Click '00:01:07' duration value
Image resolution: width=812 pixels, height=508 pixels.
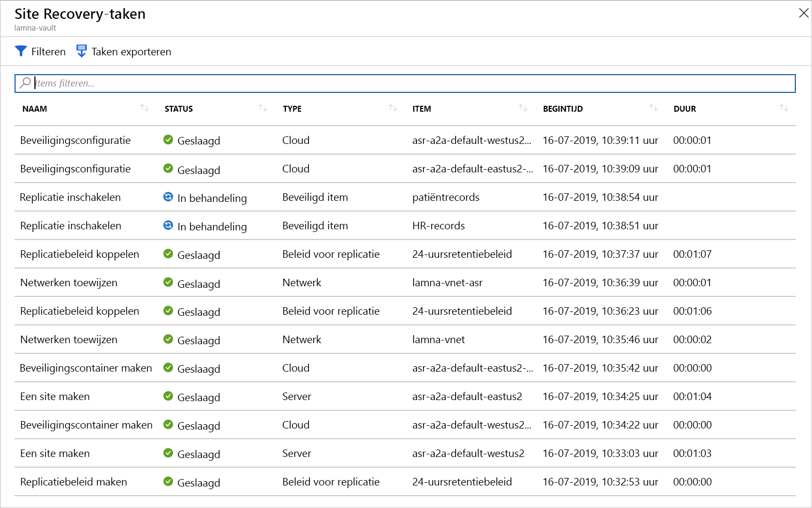pos(692,254)
